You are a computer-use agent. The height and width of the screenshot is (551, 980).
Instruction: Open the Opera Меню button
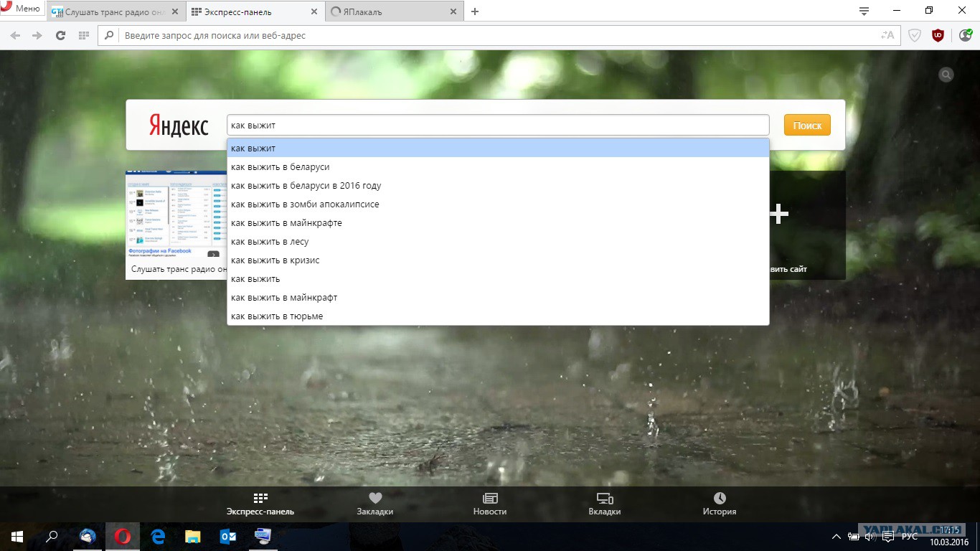pos(21,9)
